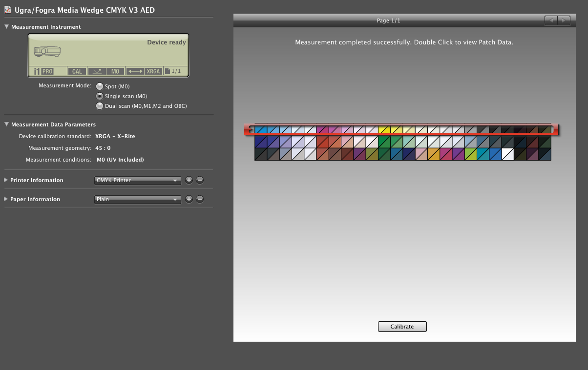Go to next page arrow
This screenshot has height=370, width=588.
564,21
